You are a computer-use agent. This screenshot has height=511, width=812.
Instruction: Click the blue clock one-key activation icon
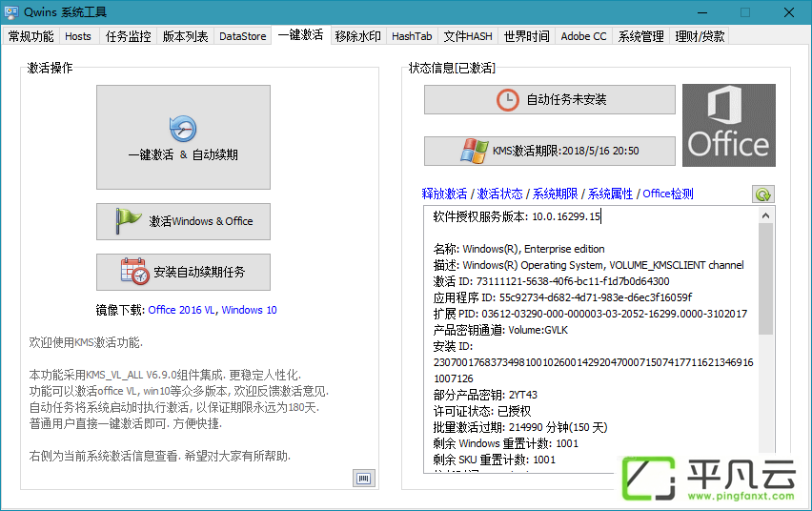pyautogui.click(x=183, y=129)
